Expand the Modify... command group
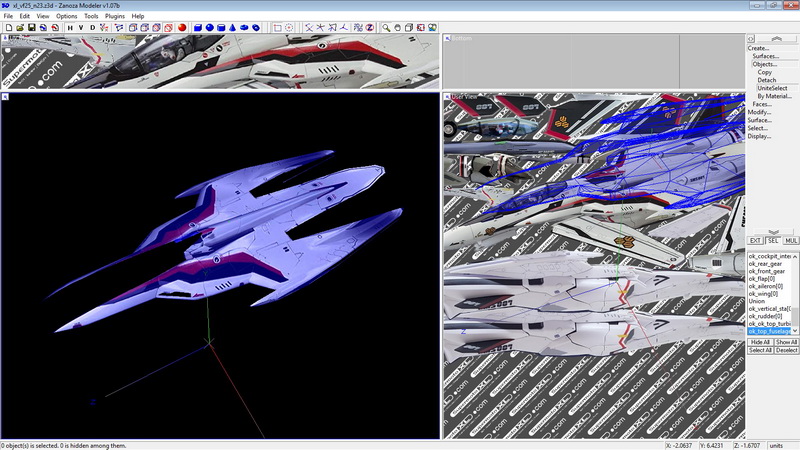This screenshot has height=450, width=800. tap(759, 112)
